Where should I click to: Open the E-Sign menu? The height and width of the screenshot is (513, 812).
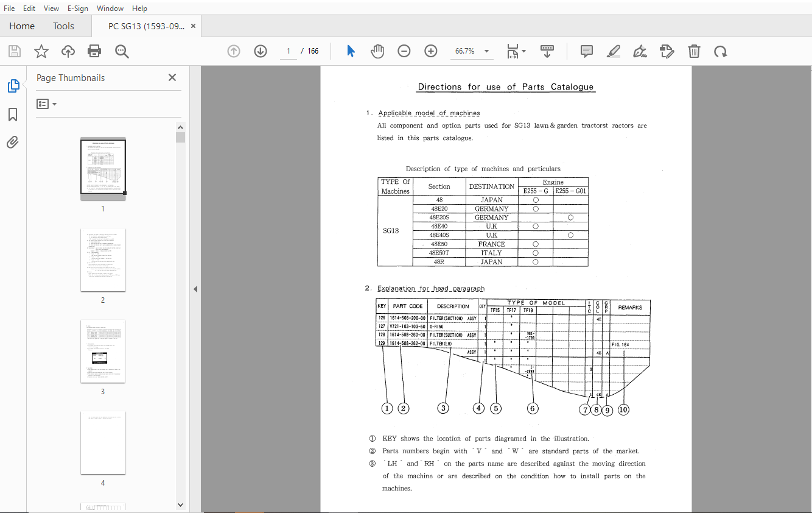pyautogui.click(x=77, y=9)
